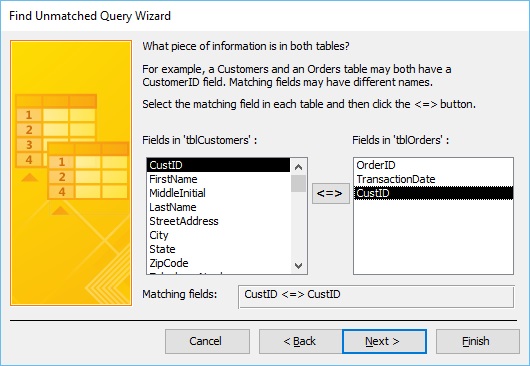Select FirstName in tblCustomers fields
Viewport: 530px width, 366px height.
[x=219, y=179]
